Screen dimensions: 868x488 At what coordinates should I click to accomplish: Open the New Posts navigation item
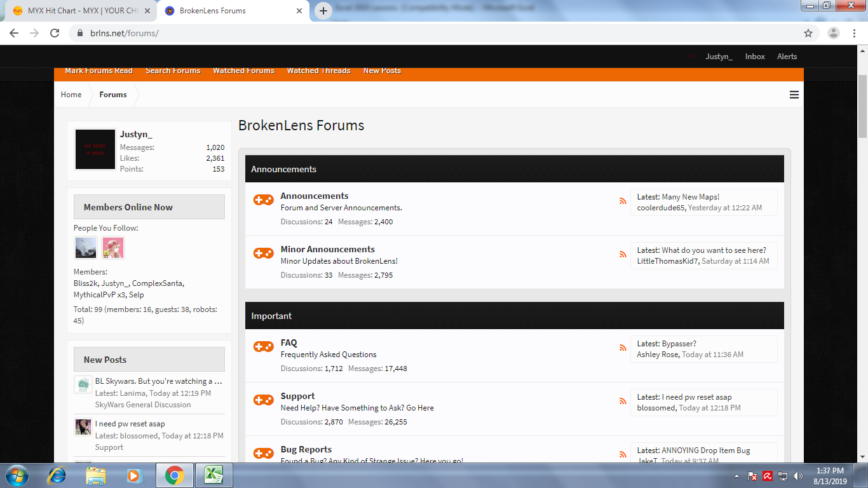[382, 71]
